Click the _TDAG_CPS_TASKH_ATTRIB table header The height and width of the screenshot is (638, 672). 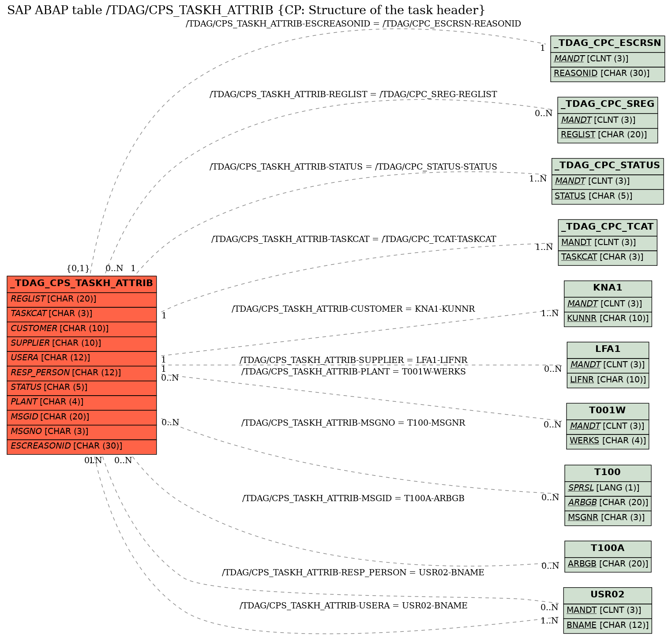point(82,283)
